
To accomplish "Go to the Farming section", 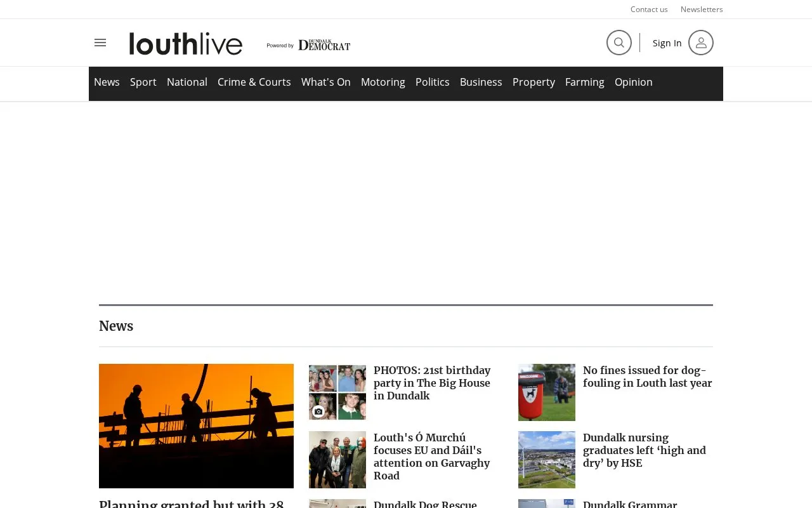I will (585, 82).
